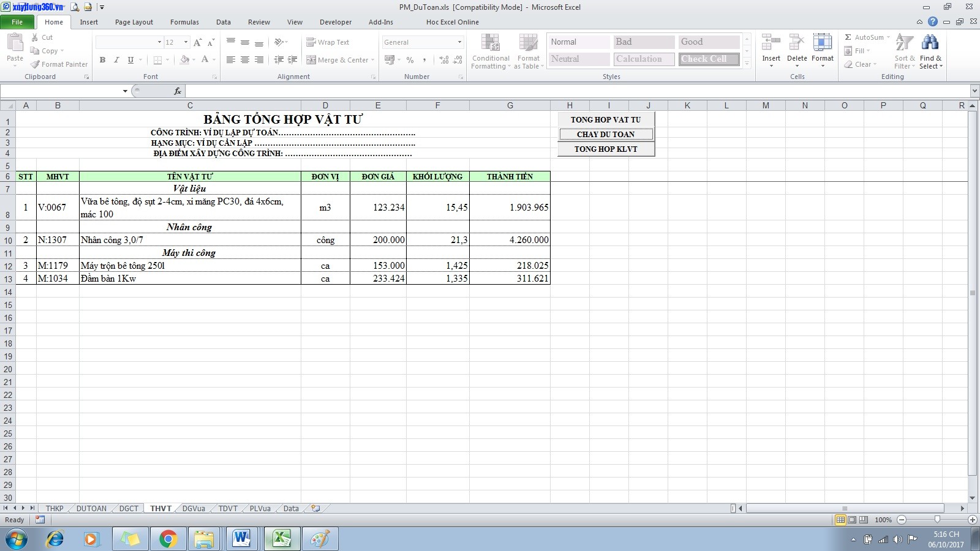This screenshot has height=551, width=980.
Task: Toggle Wrap Text on
Action: click(x=328, y=42)
